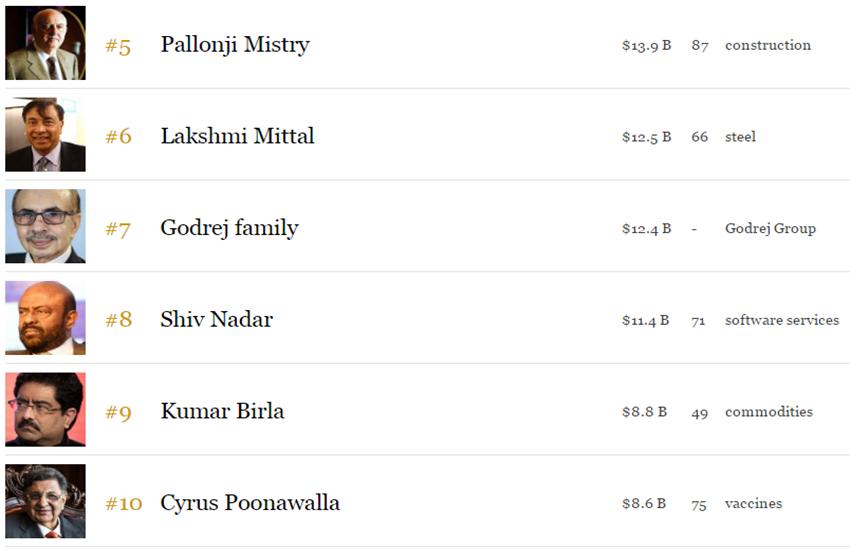Click the #5 rank number

(x=118, y=47)
